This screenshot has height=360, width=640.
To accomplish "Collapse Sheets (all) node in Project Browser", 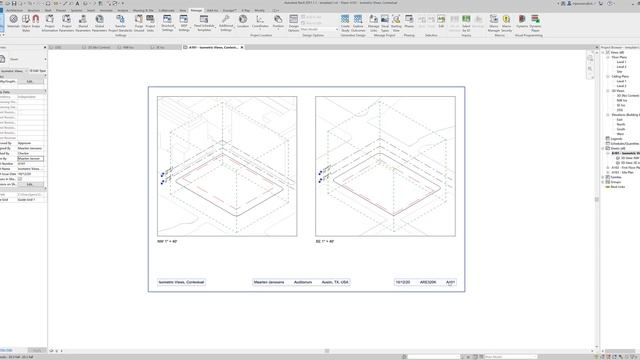I will point(603,148).
